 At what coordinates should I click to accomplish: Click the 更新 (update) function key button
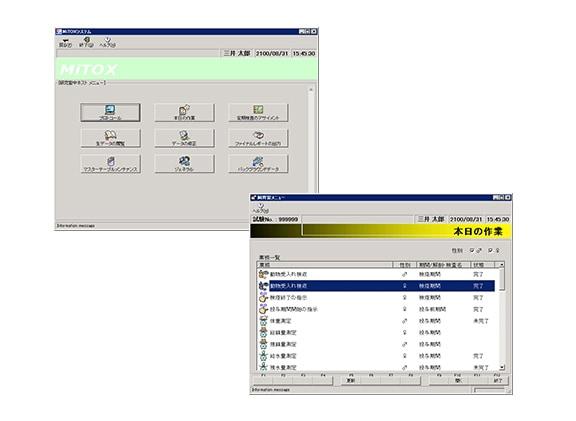351,381
